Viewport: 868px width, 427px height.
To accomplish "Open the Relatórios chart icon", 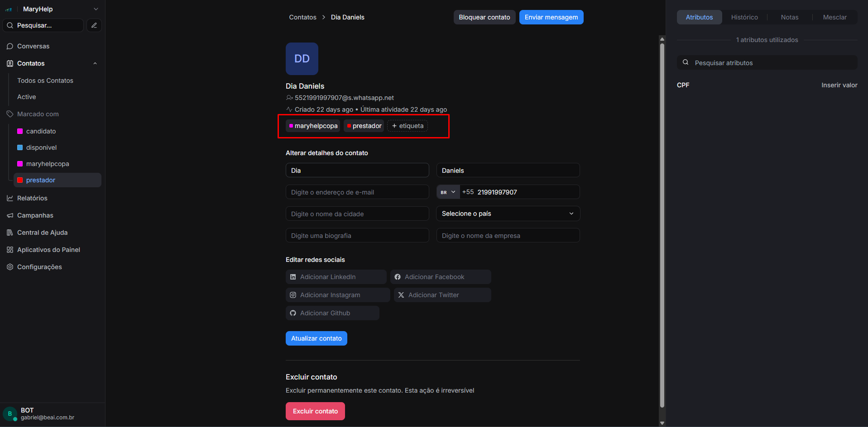I will point(10,198).
